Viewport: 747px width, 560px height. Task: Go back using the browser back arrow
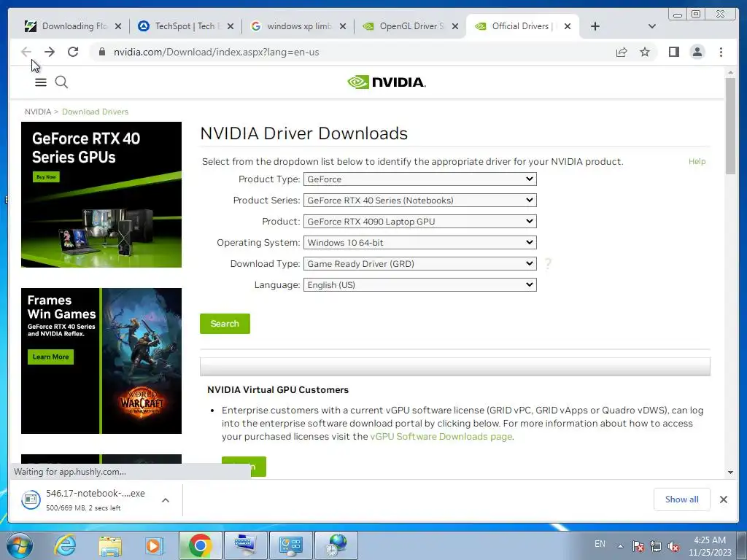tap(26, 52)
